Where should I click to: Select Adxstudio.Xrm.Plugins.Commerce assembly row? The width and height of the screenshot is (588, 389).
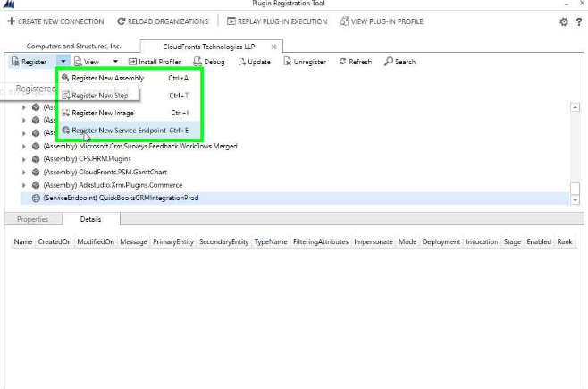click(294, 185)
